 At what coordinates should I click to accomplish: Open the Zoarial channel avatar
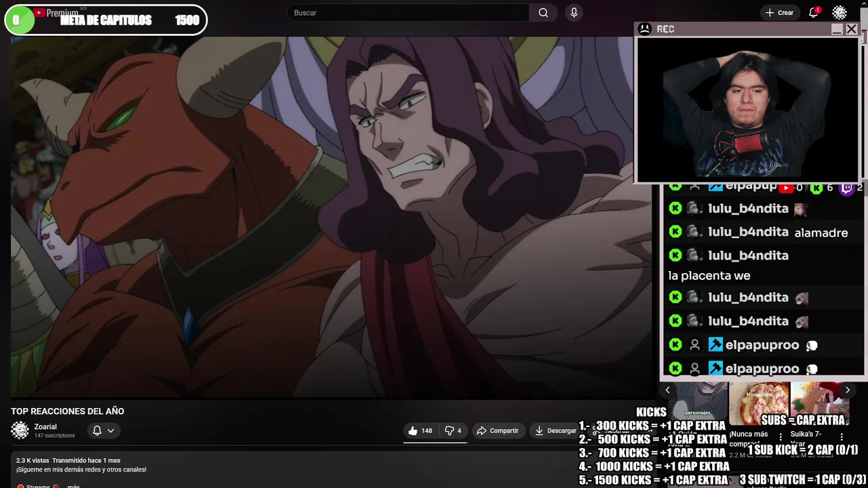coord(20,430)
